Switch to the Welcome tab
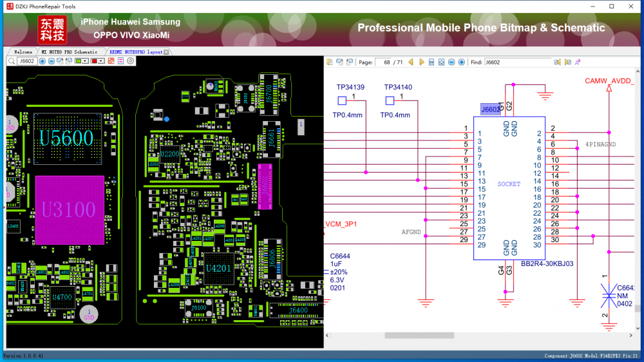Viewport: 644px width, 362px height. click(x=23, y=52)
